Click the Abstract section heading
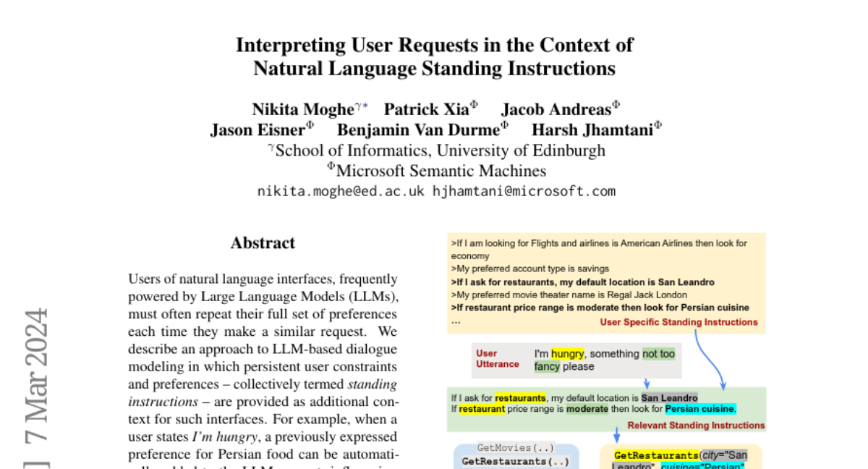 click(263, 243)
